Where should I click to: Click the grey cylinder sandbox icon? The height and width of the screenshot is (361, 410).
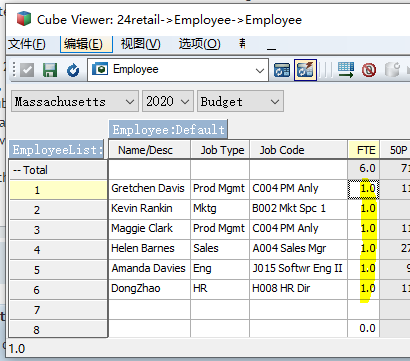click(392, 70)
